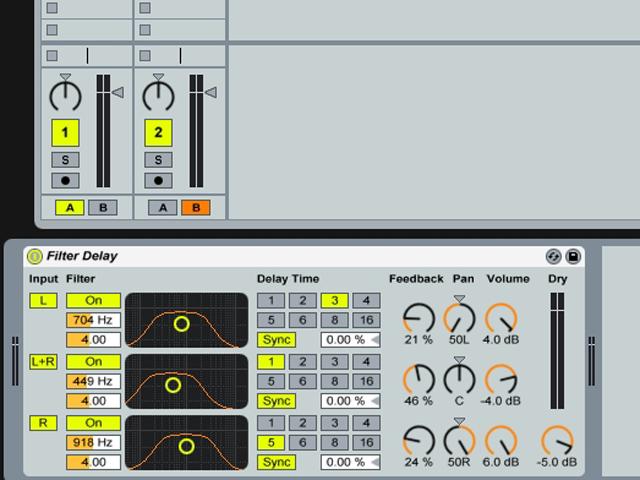Screen dimensions: 640x480
Task: Toggle the R input channel button
Action: [x=43, y=423]
